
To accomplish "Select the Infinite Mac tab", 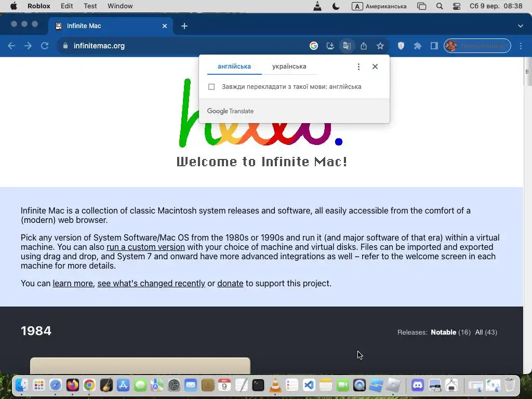I will pos(111,26).
